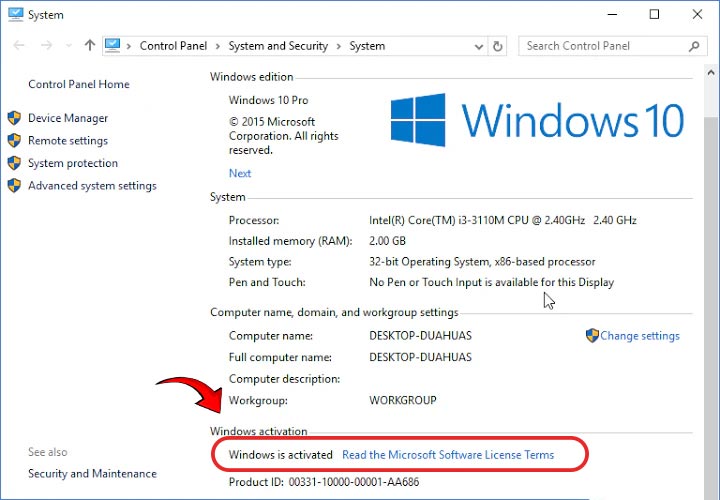720x500 pixels.
Task: Open Advanced system settings link
Action: tap(92, 185)
